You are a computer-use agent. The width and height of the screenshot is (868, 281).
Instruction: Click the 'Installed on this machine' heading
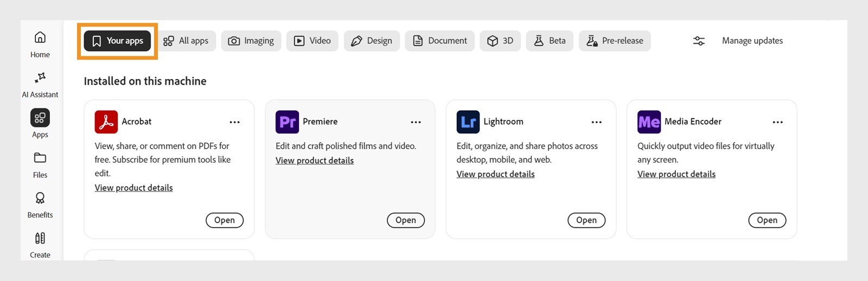point(145,81)
